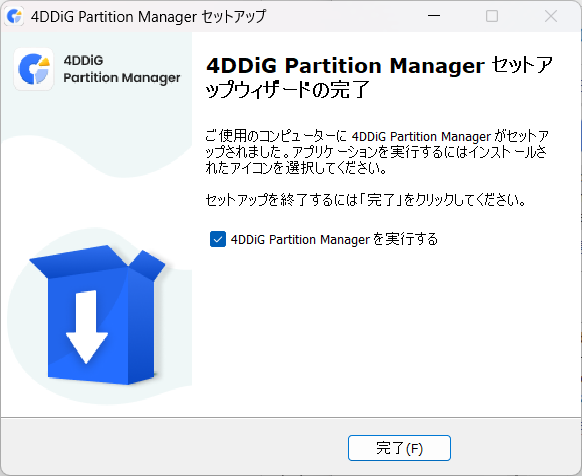Image resolution: width=582 pixels, height=476 pixels.
Task: Click the セットアップ window title text
Action: click(233, 17)
